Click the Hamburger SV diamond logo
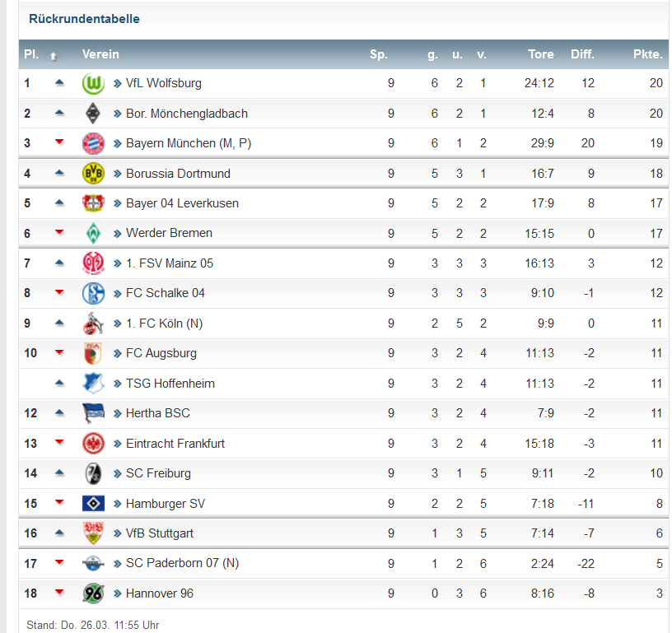 point(93,504)
